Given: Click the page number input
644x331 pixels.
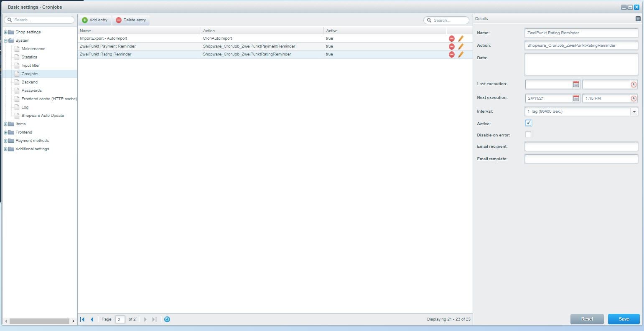Looking at the screenshot, I should point(120,319).
